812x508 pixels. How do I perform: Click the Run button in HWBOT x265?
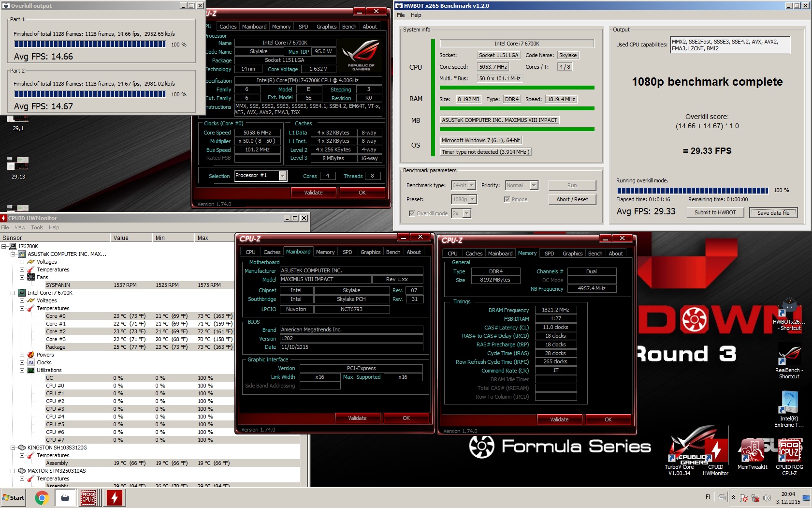pyautogui.click(x=572, y=185)
